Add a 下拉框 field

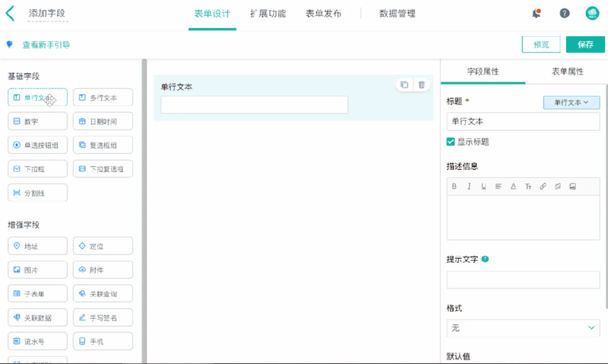pyautogui.click(x=38, y=169)
